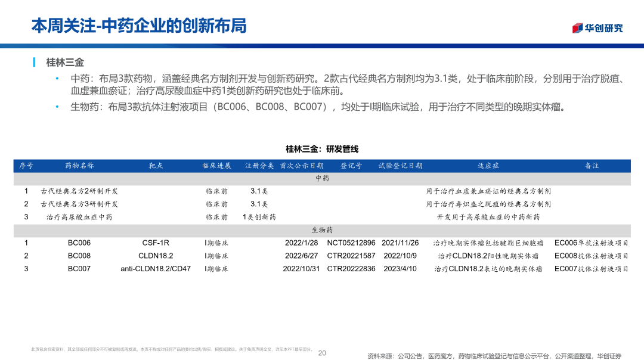Click the date 2023/4/10

click(x=401, y=269)
